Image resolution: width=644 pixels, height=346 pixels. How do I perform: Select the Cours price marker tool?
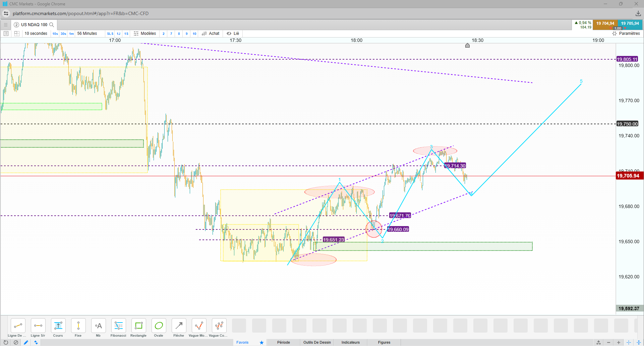pyautogui.click(x=58, y=328)
